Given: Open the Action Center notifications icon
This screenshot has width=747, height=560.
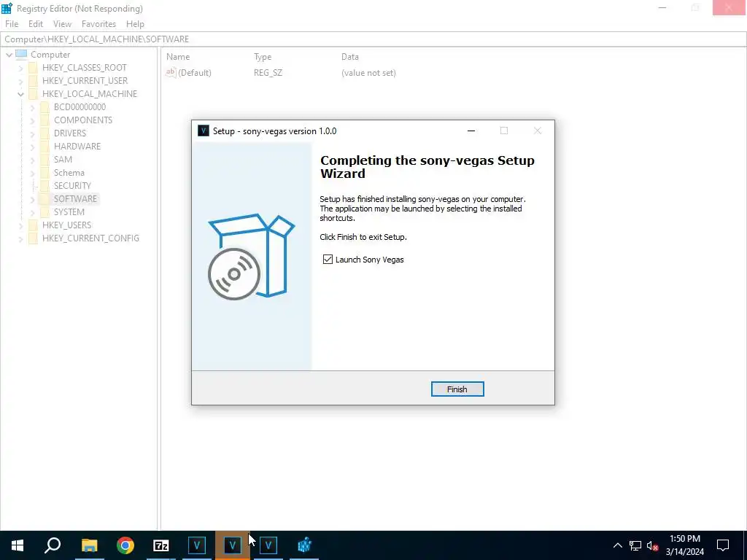Looking at the screenshot, I should (x=723, y=545).
